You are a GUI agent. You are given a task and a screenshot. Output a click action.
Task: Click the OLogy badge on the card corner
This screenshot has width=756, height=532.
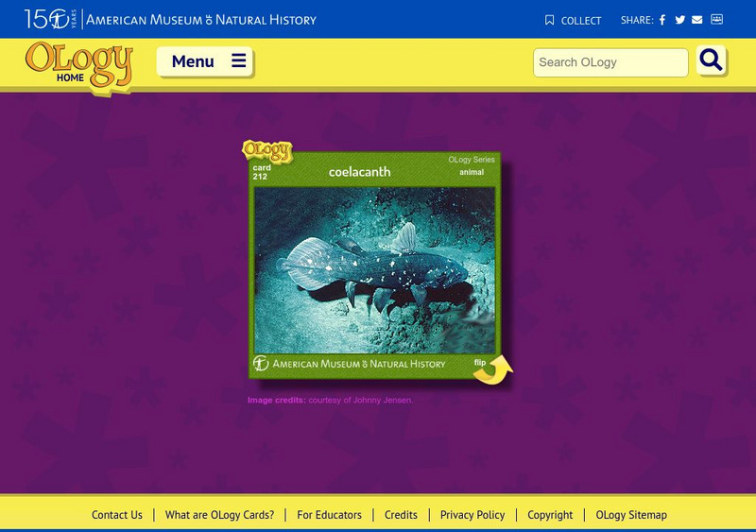click(x=267, y=151)
